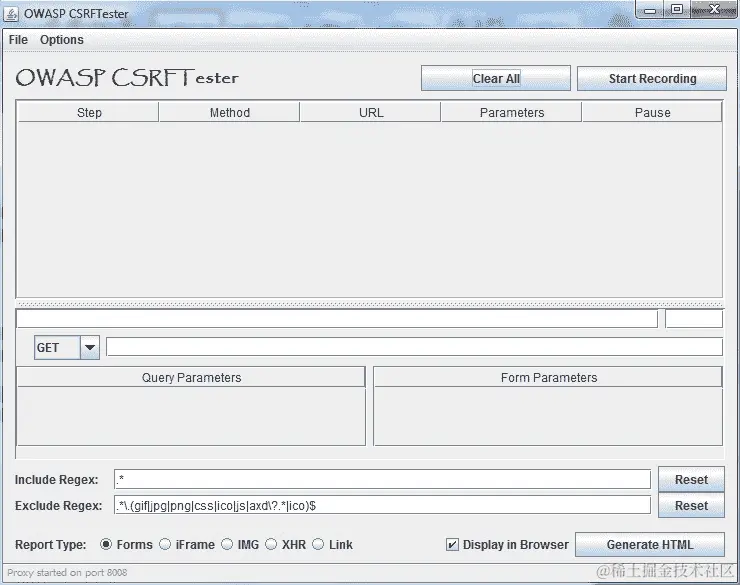This screenshot has width=740, height=585.
Task: Maximize the CSRFTester window
Action: tap(677, 9)
